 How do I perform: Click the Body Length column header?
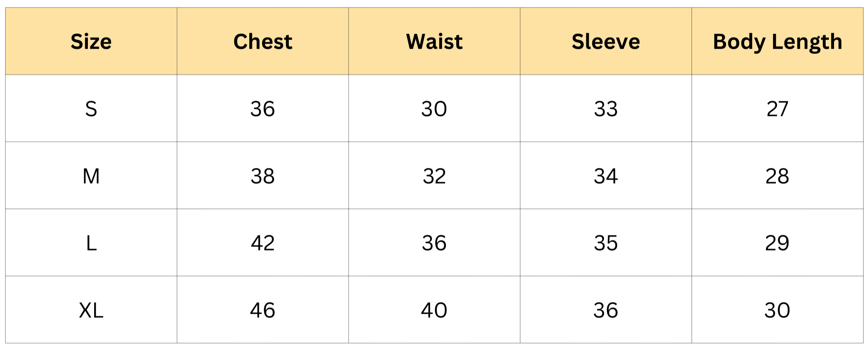tap(777, 42)
